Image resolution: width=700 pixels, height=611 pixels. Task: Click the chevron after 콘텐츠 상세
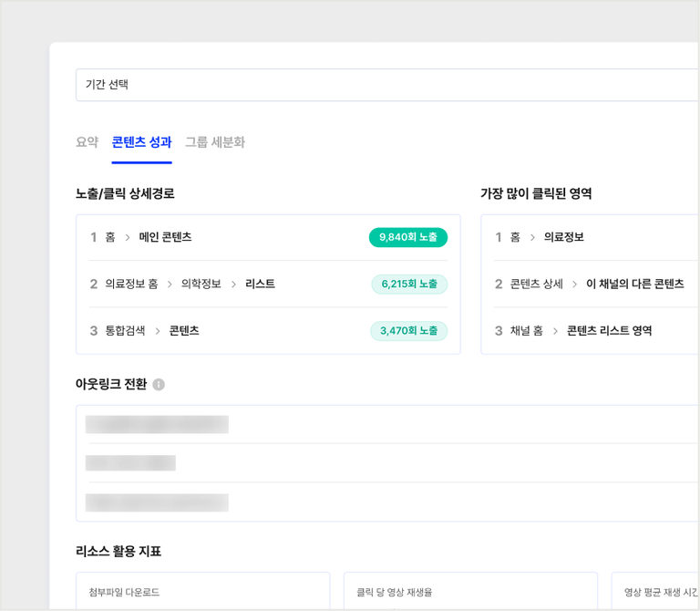coord(574,285)
